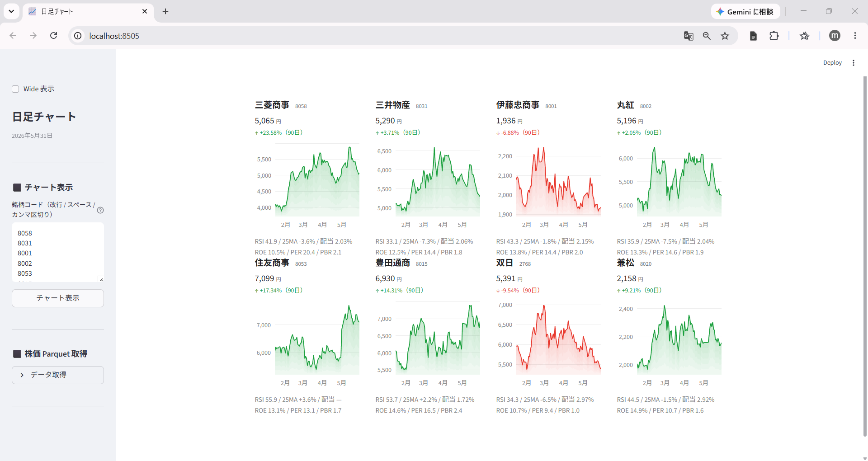This screenshot has width=868, height=461.
Task: Open the profile avatar menu
Action: [x=835, y=36]
